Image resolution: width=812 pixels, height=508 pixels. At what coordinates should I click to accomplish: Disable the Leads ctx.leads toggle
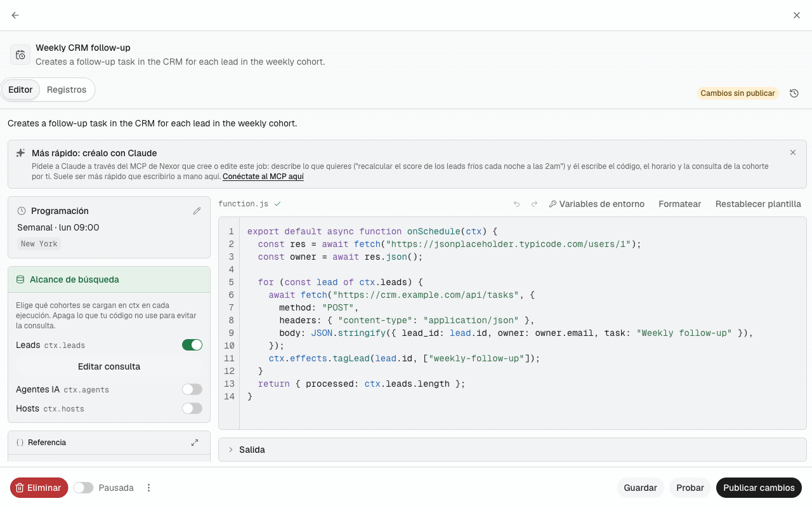click(192, 345)
